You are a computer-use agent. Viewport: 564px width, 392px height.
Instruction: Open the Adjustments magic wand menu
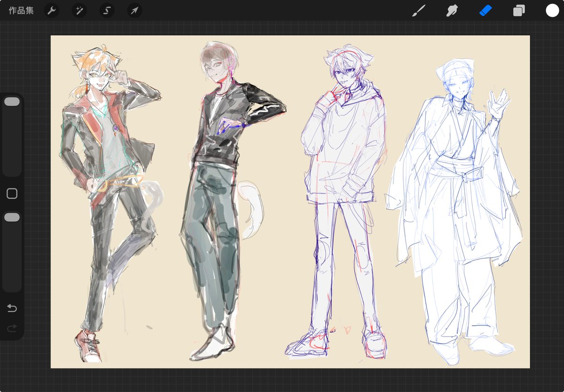(x=79, y=10)
